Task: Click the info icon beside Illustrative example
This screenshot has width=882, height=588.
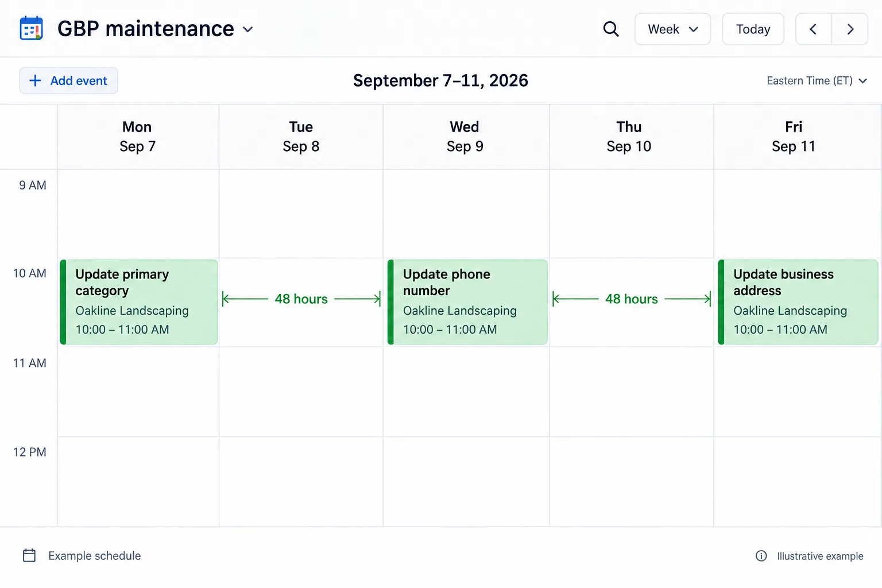Action: tap(761, 556)
